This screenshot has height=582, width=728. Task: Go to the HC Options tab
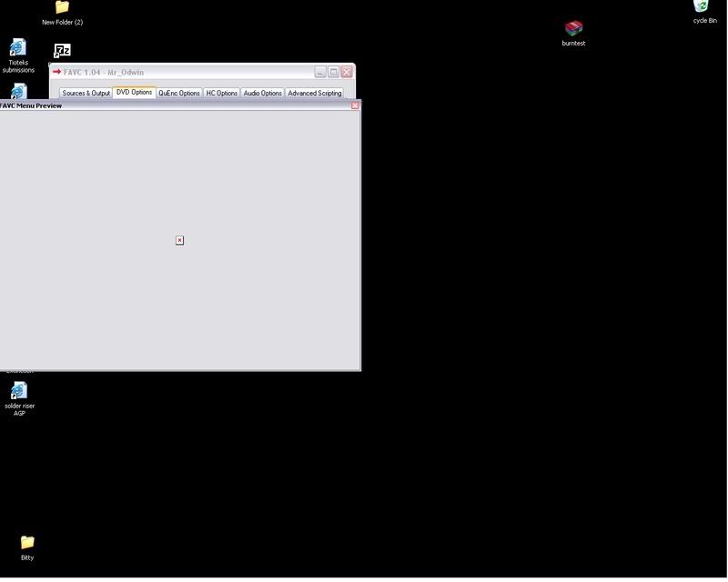[x=221, y=93]
